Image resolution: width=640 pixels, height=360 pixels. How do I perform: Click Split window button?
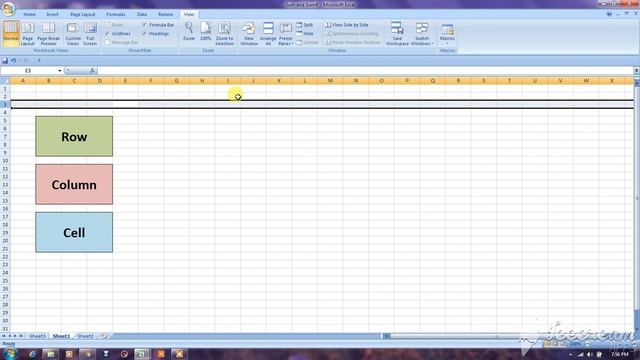[x=305, y=25]
